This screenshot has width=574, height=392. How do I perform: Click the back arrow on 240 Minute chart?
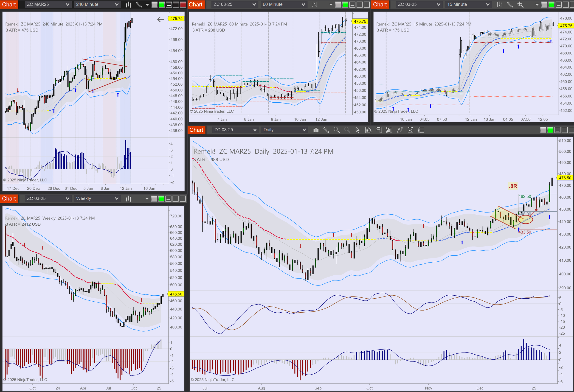(x=160, y=19)
